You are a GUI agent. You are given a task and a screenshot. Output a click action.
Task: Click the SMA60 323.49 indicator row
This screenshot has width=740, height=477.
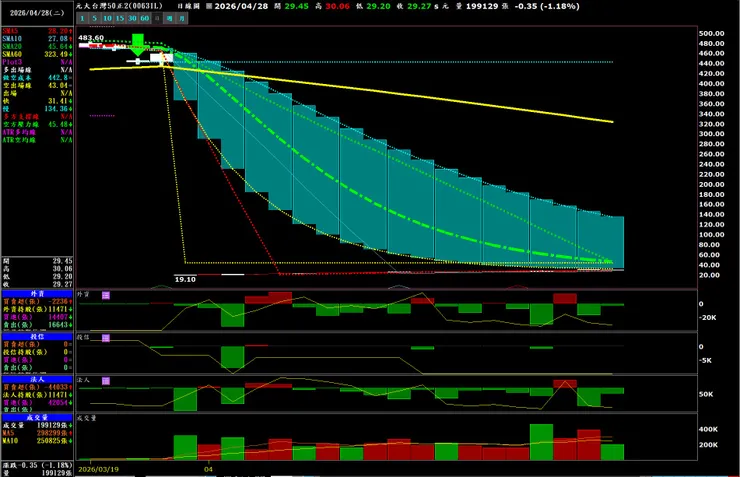point(37,54)
